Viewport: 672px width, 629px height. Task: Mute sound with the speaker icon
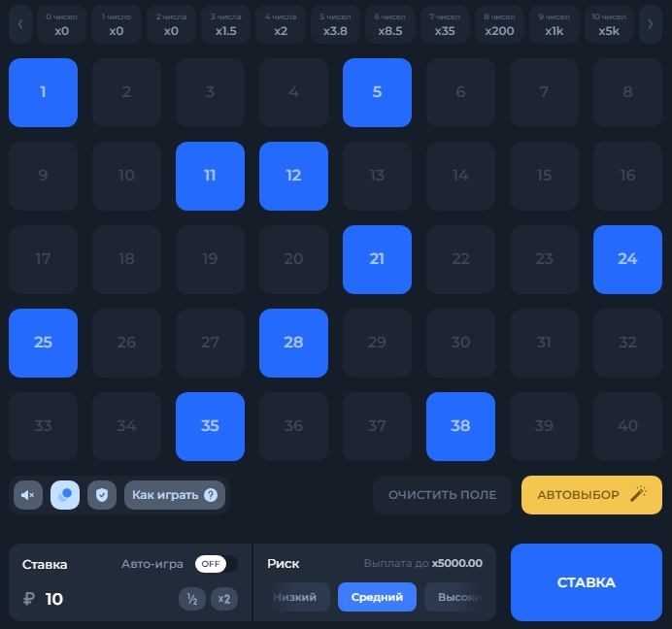point(28,495)
